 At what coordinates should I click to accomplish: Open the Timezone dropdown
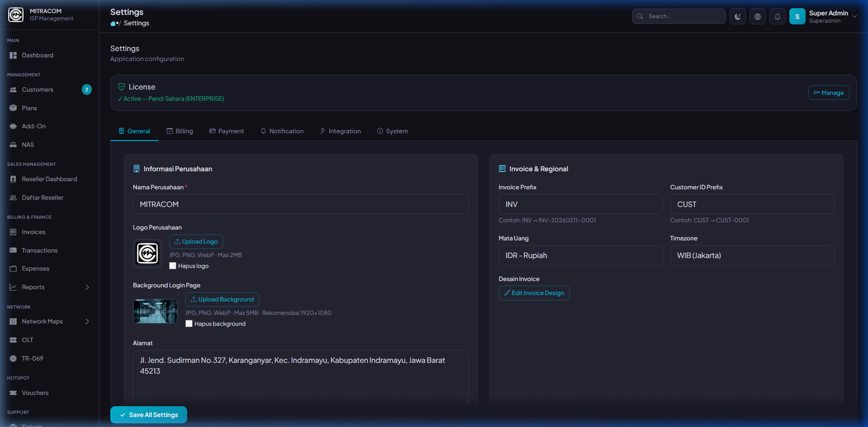click(x=752, y=256)
